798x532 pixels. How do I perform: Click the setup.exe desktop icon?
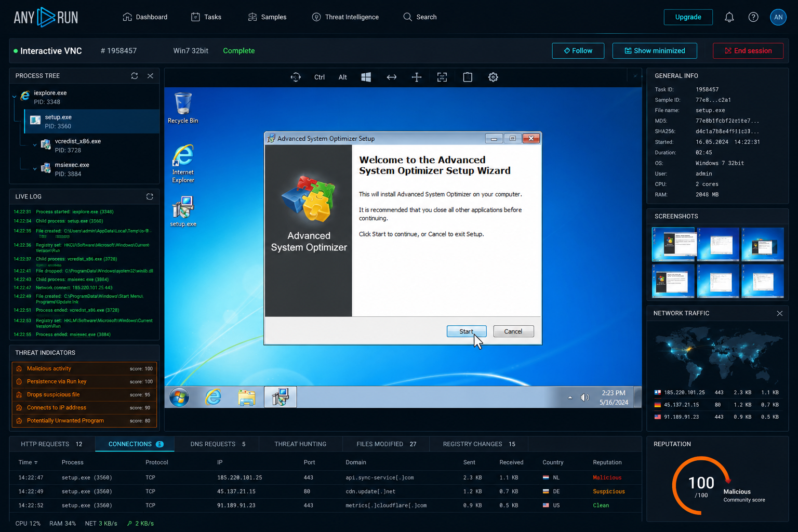183,211
